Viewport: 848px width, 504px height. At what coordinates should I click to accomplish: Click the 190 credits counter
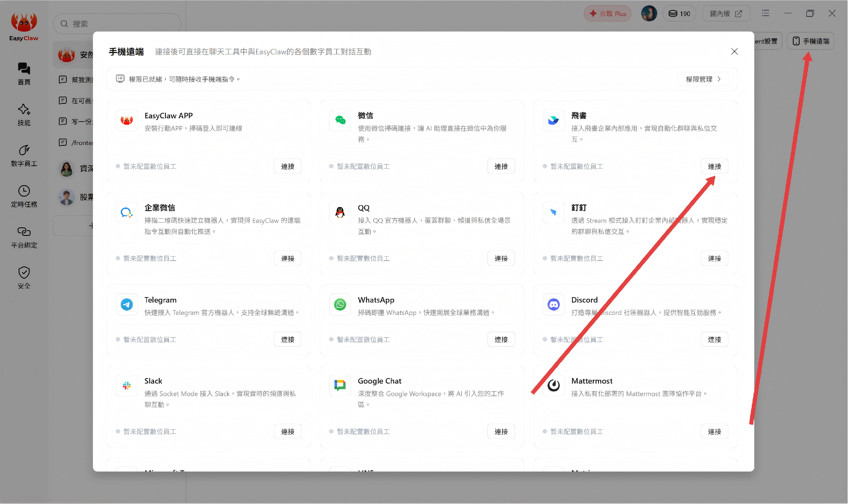click(x=679, y=14)
